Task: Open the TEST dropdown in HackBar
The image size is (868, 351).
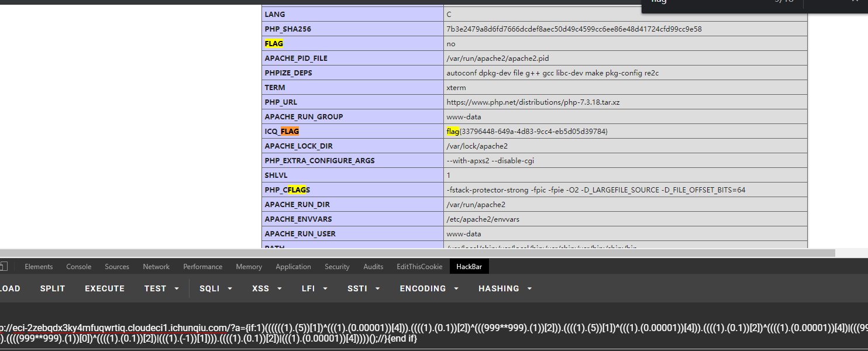Action: coord(161,288)
